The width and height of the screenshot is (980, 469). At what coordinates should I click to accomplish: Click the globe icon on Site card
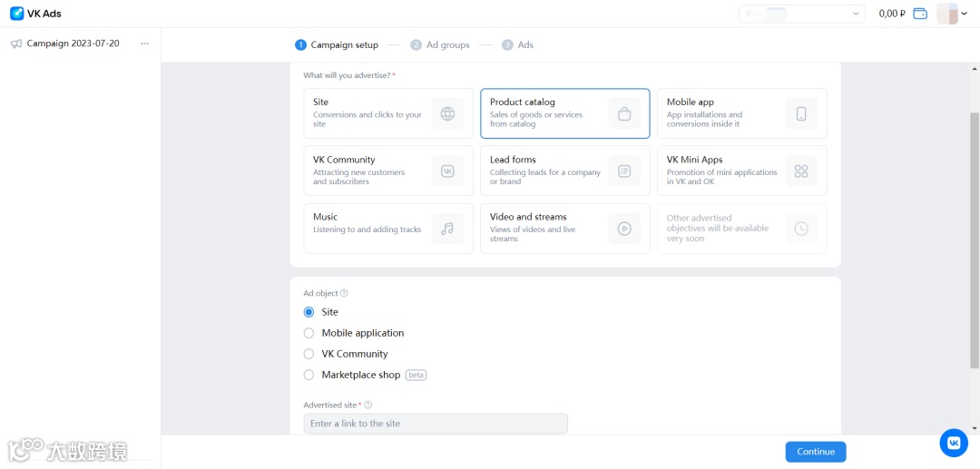(447, 113)
